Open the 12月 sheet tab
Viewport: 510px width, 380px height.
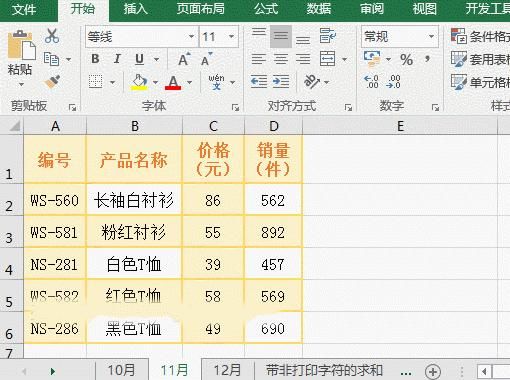(x=227, y=370)
